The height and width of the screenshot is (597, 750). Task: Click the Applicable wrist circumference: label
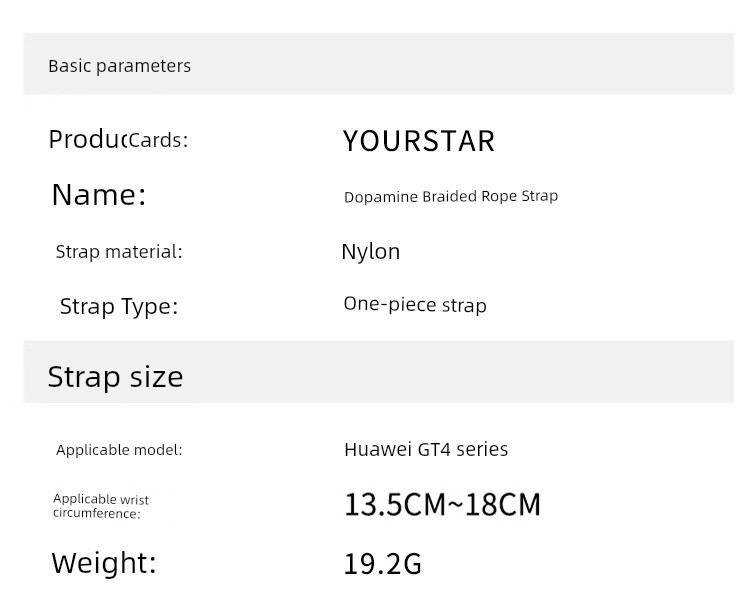100,506
